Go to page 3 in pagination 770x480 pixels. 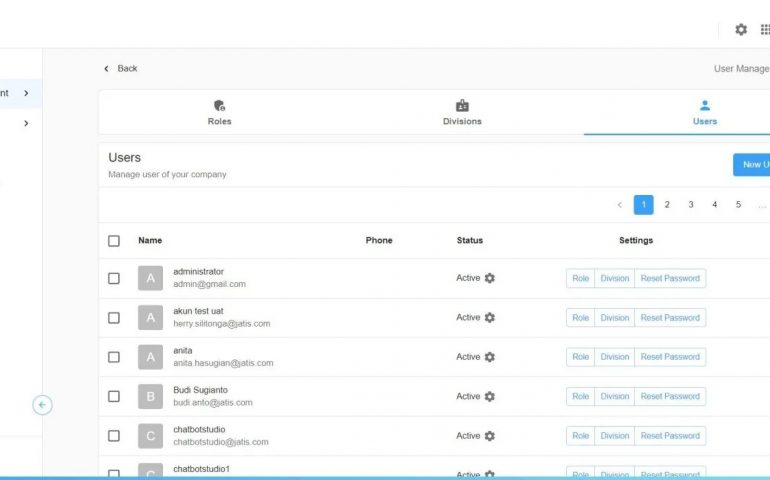pyautogui.click(x=691, y=205)
